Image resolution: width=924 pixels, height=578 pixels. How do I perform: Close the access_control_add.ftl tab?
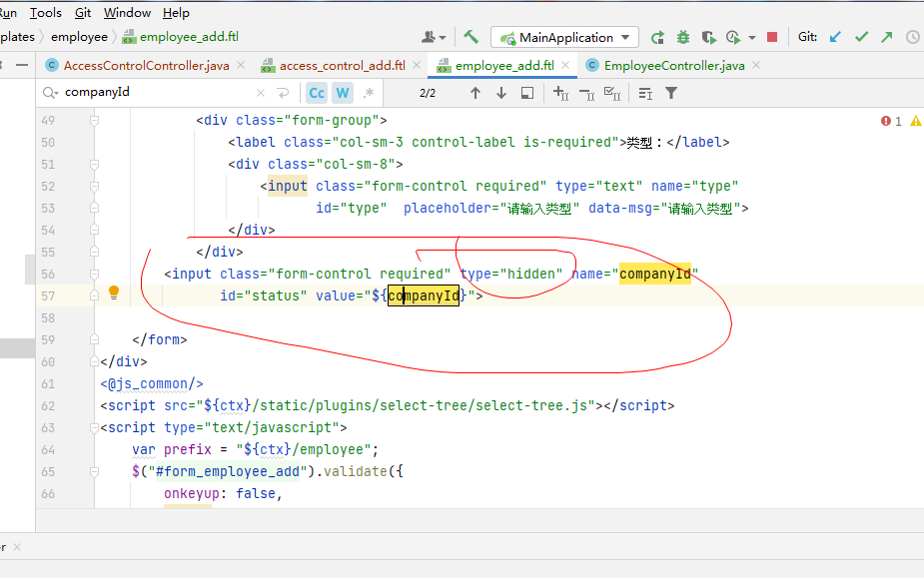(417, 66)
